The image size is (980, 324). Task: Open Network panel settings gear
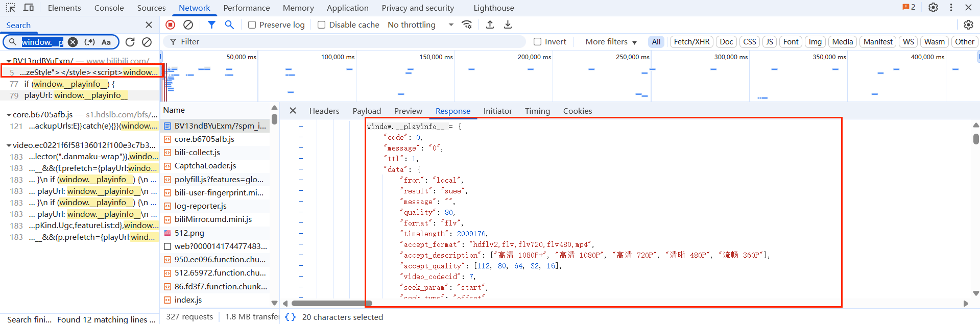click(968, 24)
